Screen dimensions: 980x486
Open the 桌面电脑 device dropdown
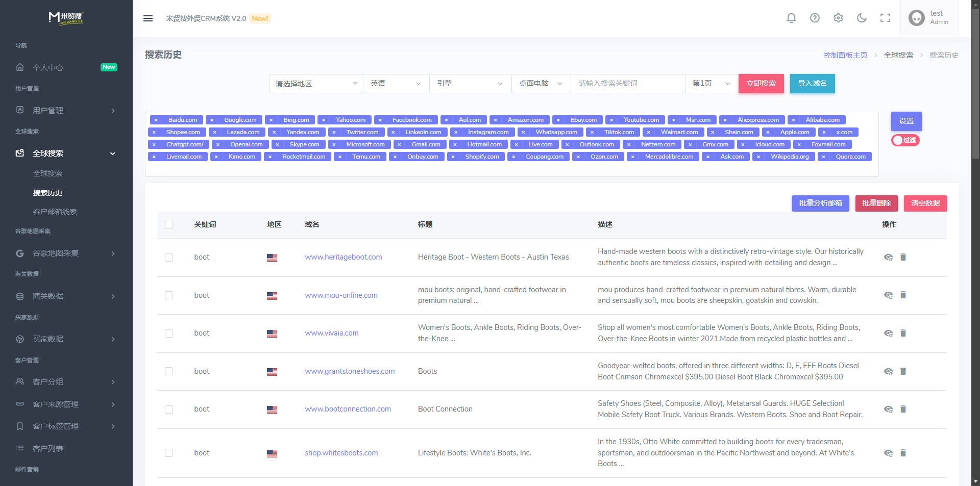[x=541, y=84]
